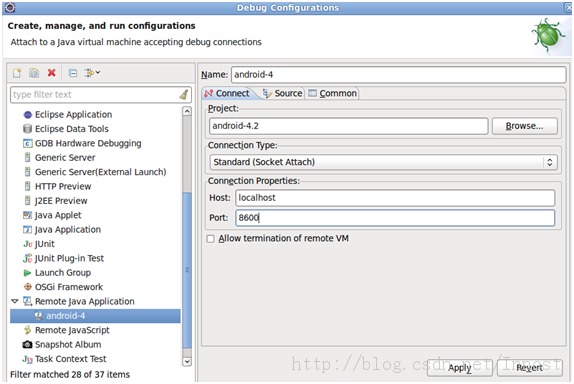Click the new launch configuration icon
Screen dimensions: 574x384
pos(17,73)
